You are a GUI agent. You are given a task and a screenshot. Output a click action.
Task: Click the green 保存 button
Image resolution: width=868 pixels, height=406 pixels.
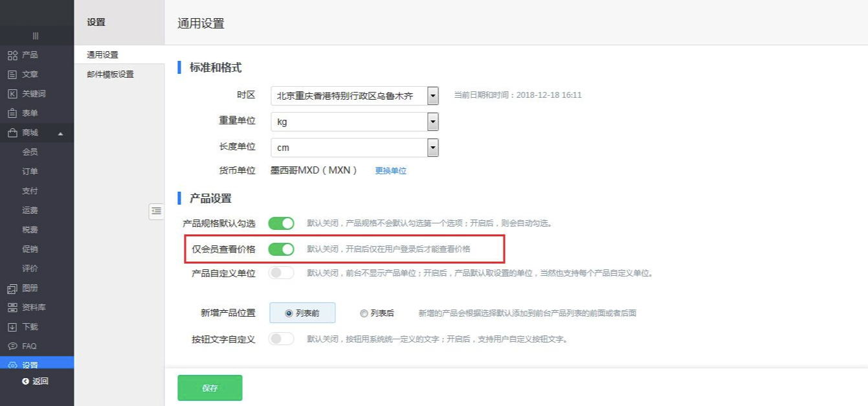pyautogui.click(x=210, y=388)
